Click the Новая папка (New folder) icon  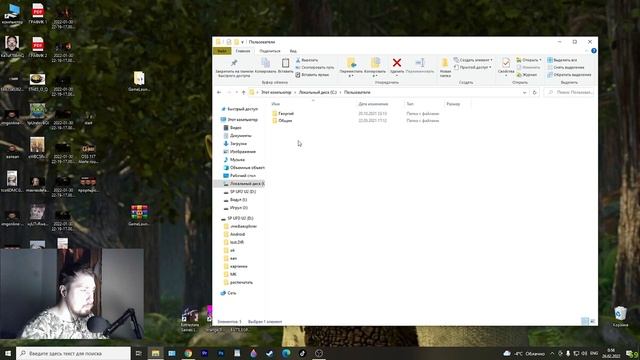[x=445, y=63]
